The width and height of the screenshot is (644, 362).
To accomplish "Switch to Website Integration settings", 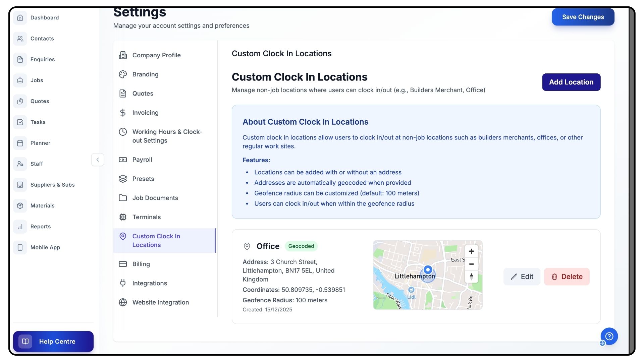I will point(160,302).
